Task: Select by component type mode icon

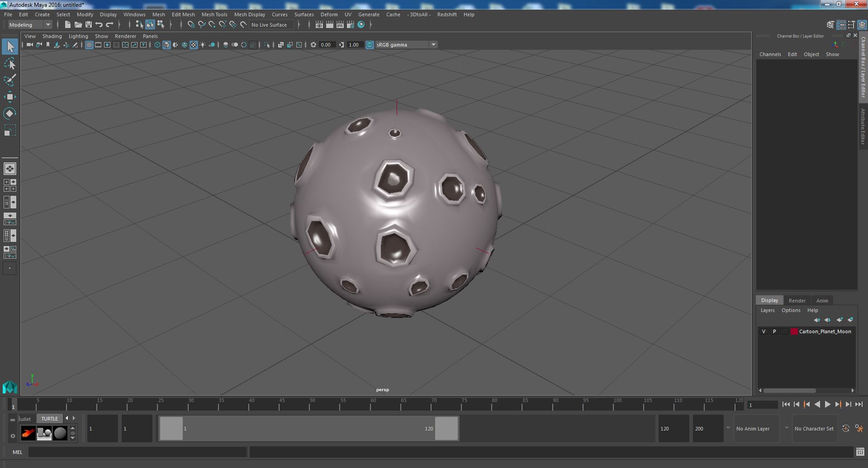Action: pyautogui.click(x=161, y=25)
